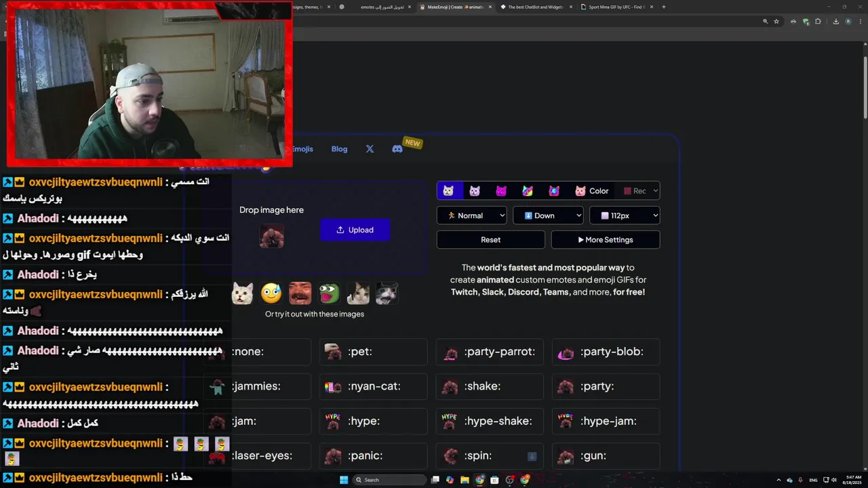Select the :spin: emote
Image resolution: width=868 pixels, height=488 pixels.
pyautogui.click(x=490, y=456)
